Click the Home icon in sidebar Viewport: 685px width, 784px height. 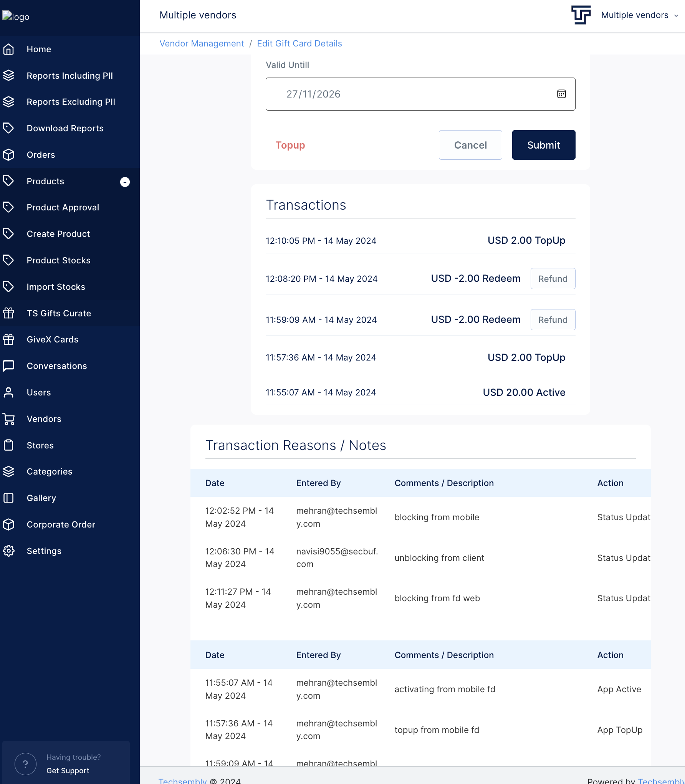pyautogui.click(x=8, y=49)
